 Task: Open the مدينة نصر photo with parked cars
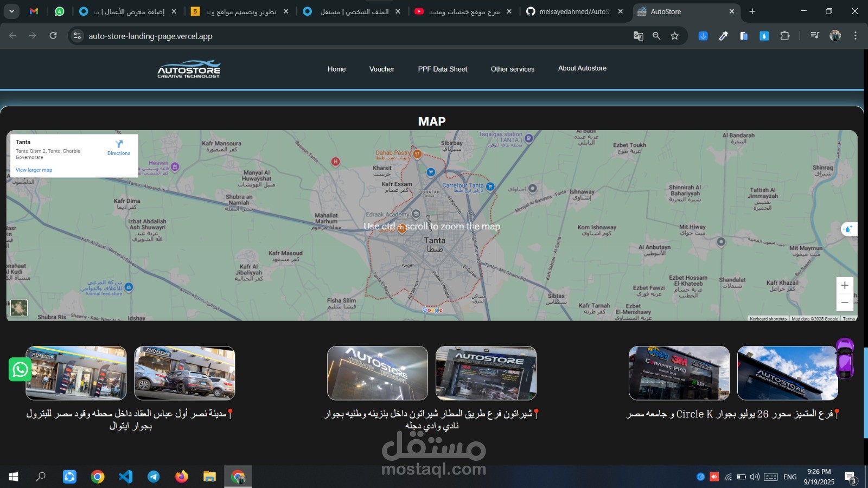[184, 373]
